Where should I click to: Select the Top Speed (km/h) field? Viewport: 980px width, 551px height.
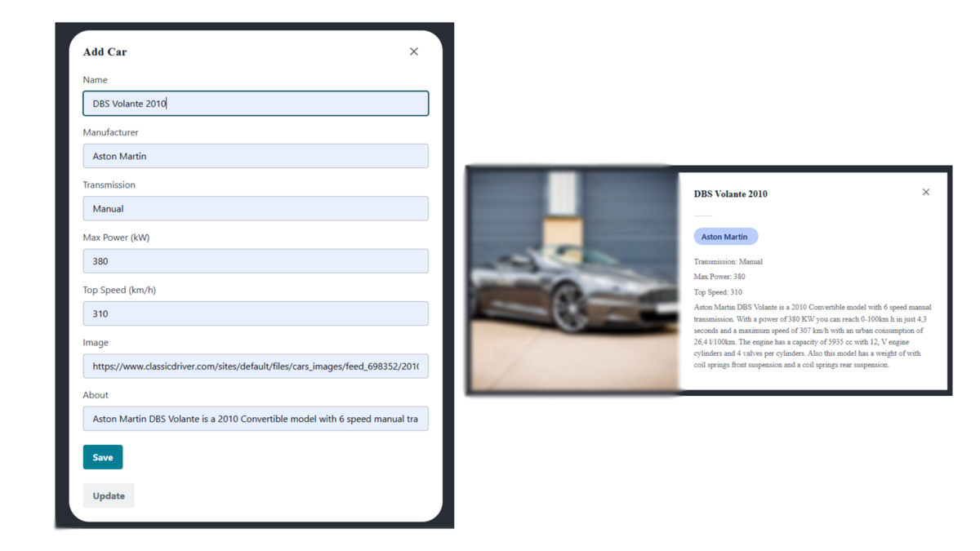[256, 313]
